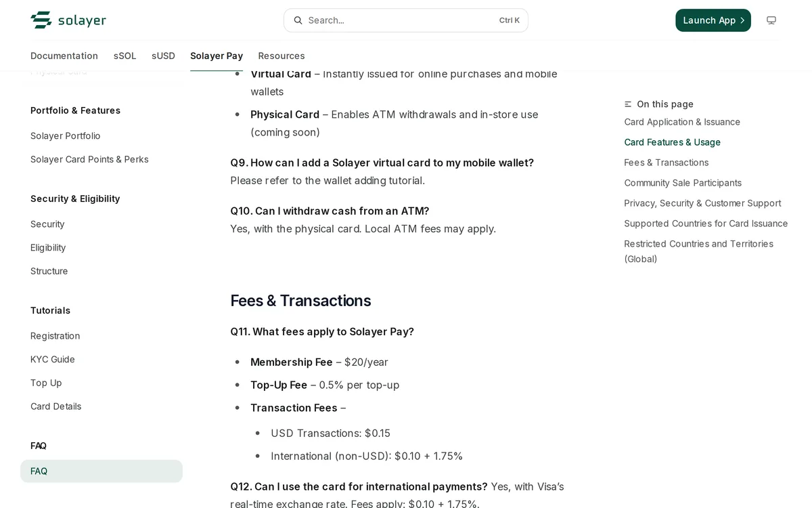
Task: Open the sSOL tab
Action: point(125,56)
